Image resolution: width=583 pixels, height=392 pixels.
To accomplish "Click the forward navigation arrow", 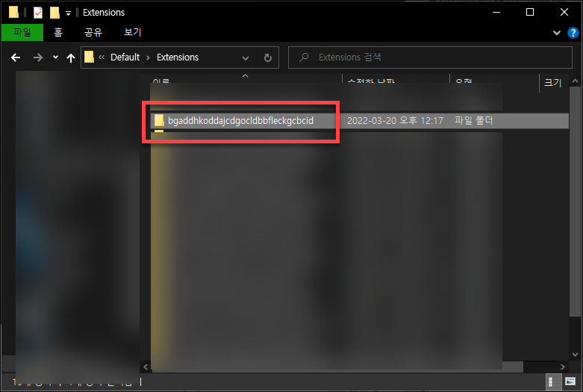I will 38,57.
